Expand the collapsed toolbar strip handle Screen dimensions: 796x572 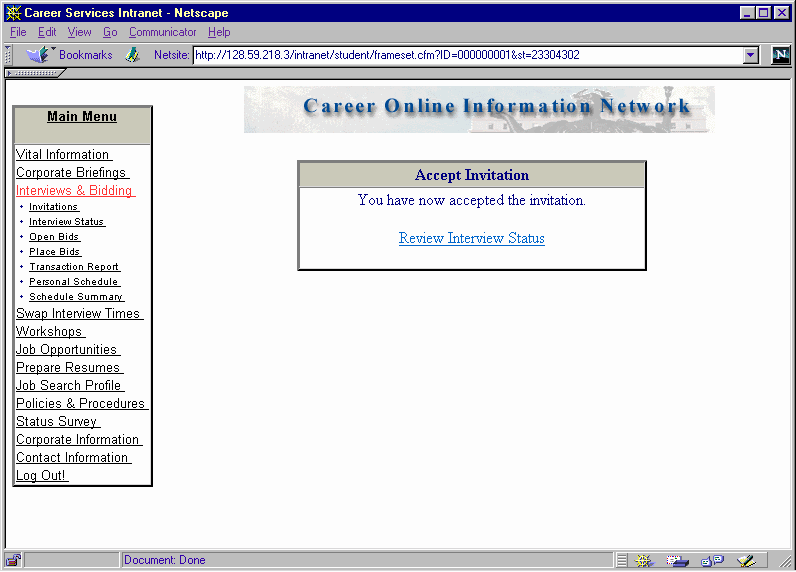tap(33, 73)
